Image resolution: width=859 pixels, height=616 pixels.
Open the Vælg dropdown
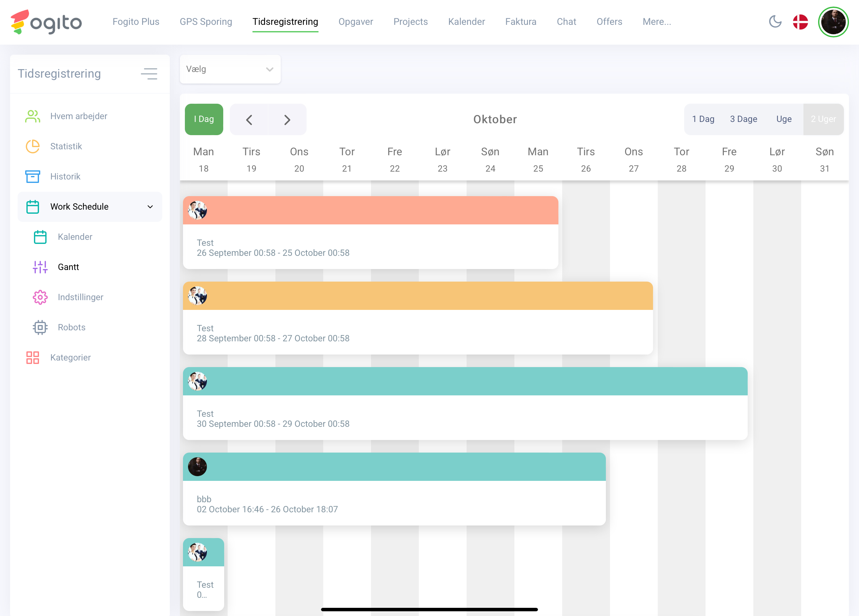(x=230, y=69)
